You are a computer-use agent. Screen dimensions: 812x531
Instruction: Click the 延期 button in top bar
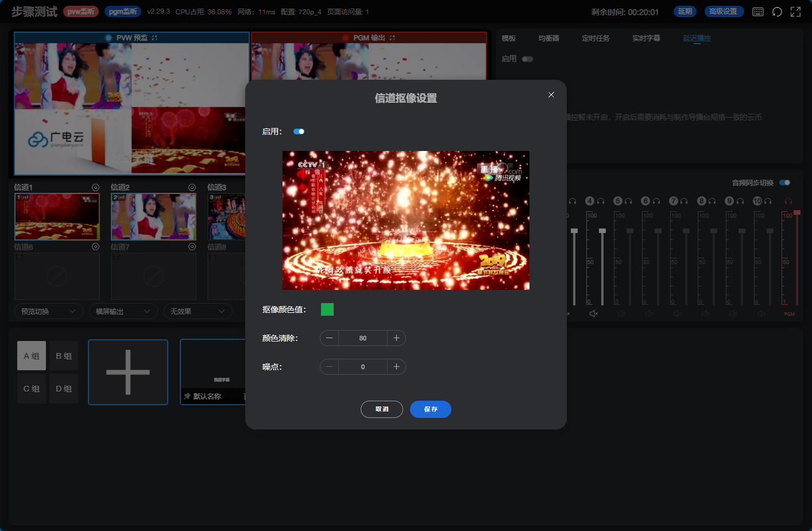pos(685,11)
